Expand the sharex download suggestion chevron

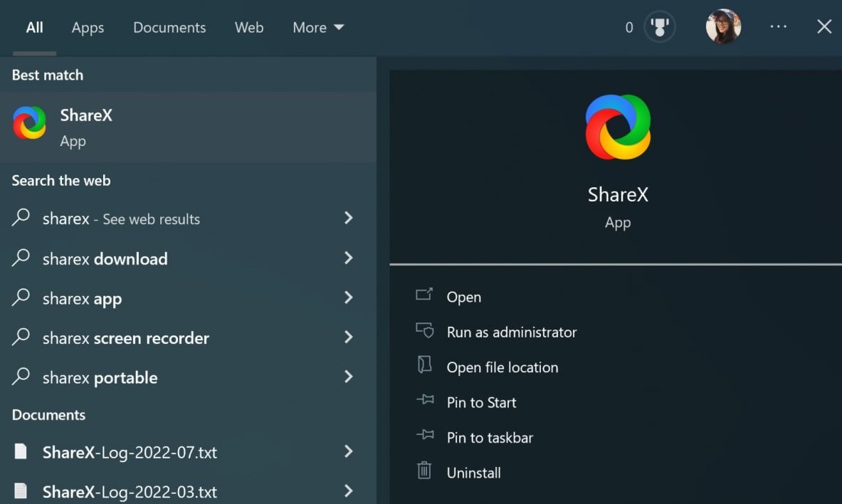[348, 258]
